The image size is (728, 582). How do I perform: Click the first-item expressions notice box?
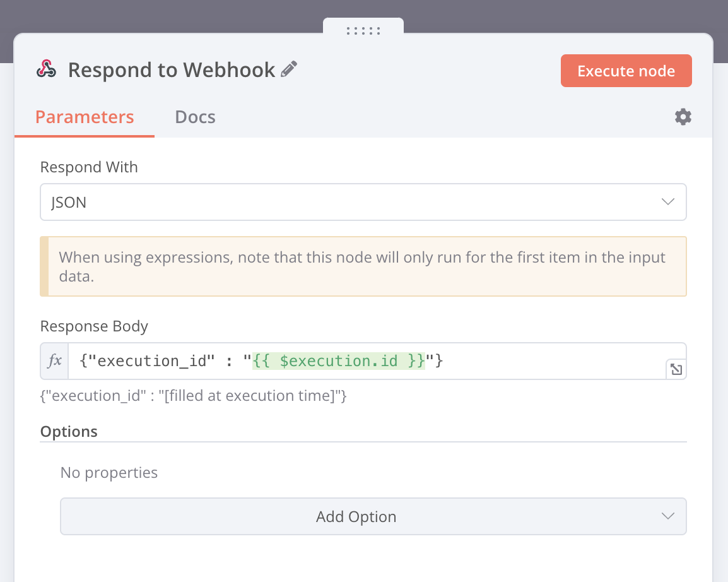(363, 266)
